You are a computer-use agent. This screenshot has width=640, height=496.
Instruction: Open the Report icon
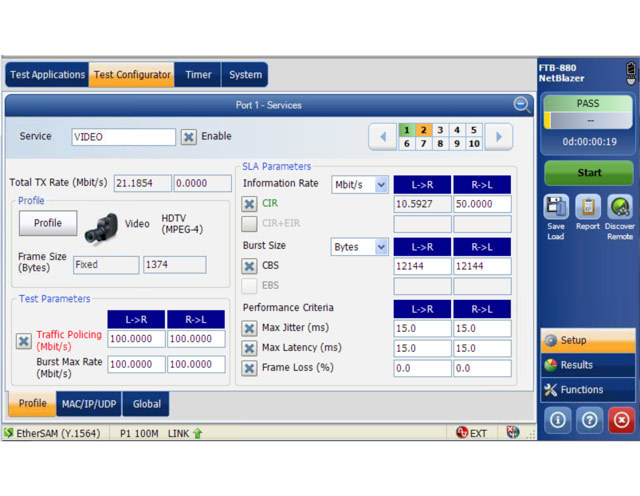(588, 207)
